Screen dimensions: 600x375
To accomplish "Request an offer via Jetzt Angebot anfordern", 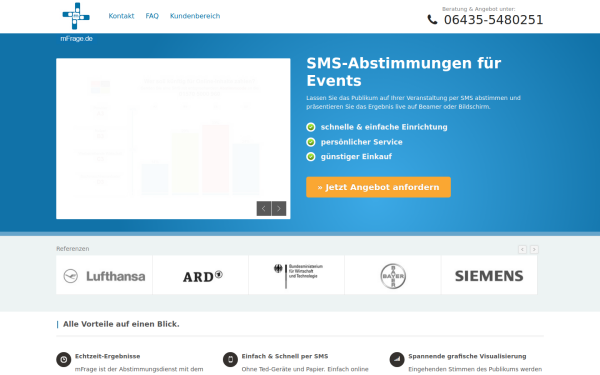I will (378, 187).
